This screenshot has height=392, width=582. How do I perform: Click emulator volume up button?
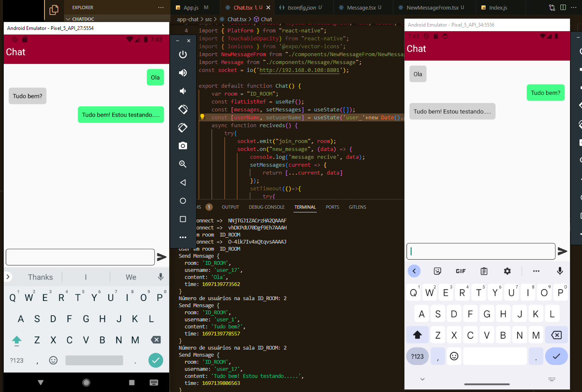[x=183, y=73]
